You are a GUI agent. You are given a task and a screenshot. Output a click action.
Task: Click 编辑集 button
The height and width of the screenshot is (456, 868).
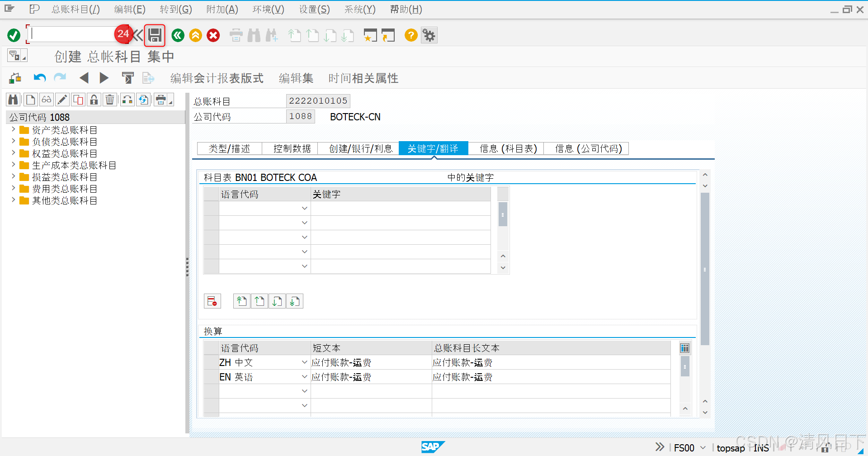click(x=296, y=78)
